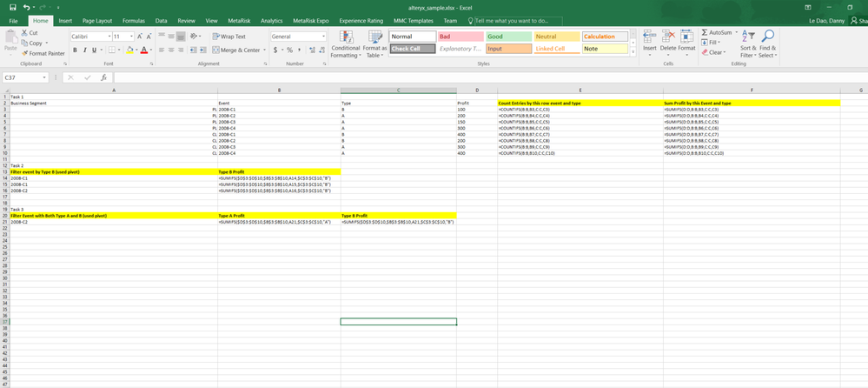This screenshot has height=388, width=868.
Task: Switch to the Insert ribbon tab
Action: click(x=65, y=21)
